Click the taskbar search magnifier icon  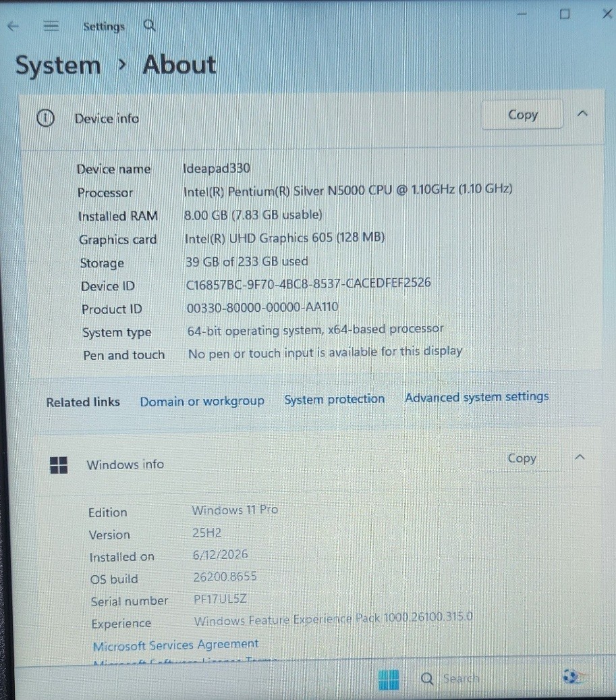pyautogui.click(x=427, y=678)
